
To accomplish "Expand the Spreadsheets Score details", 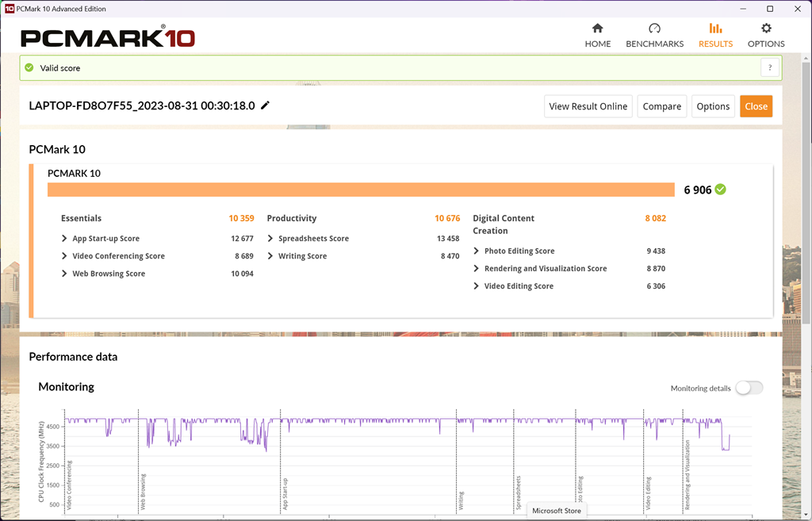I will point(270,239).
